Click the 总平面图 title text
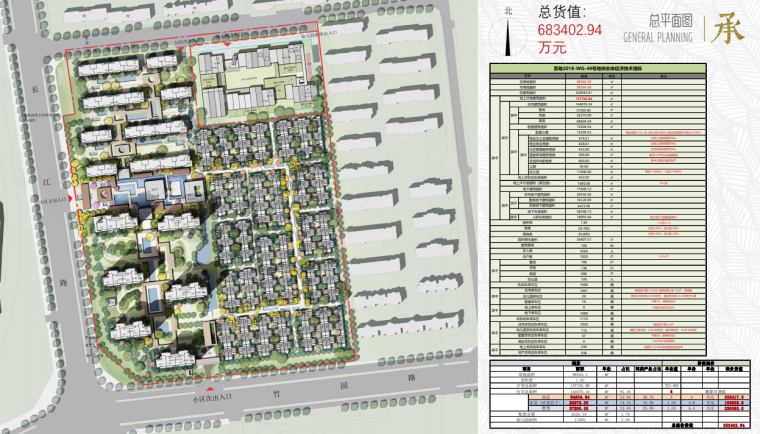The width and height of the screenshot is (760, 434). pyautogui.click(x=667, y=20)
